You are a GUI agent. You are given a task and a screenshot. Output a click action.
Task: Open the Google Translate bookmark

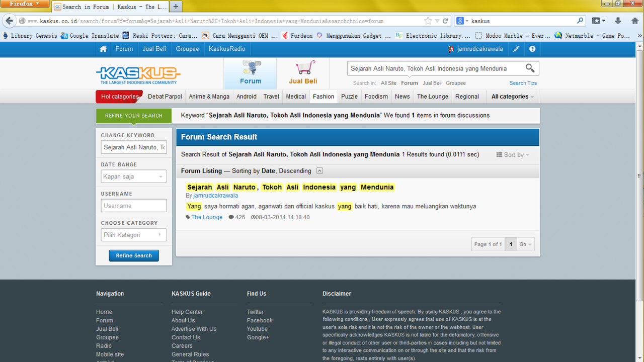point(90,36)
